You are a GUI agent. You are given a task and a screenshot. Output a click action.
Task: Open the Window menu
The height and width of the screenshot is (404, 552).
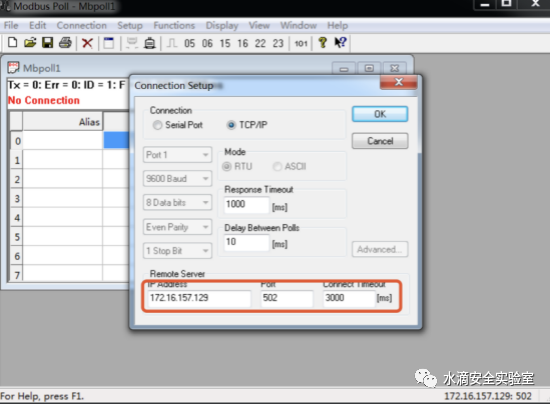(x=299, y=26)
